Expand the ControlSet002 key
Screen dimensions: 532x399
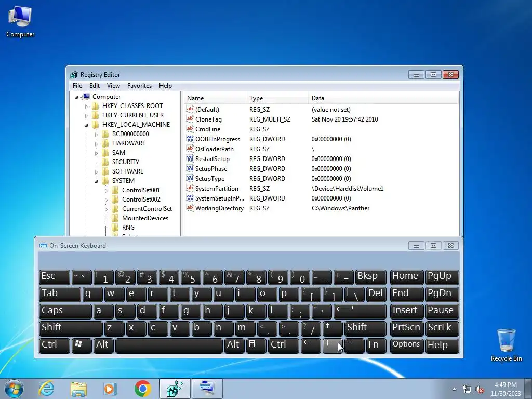(x=106, y=200)
